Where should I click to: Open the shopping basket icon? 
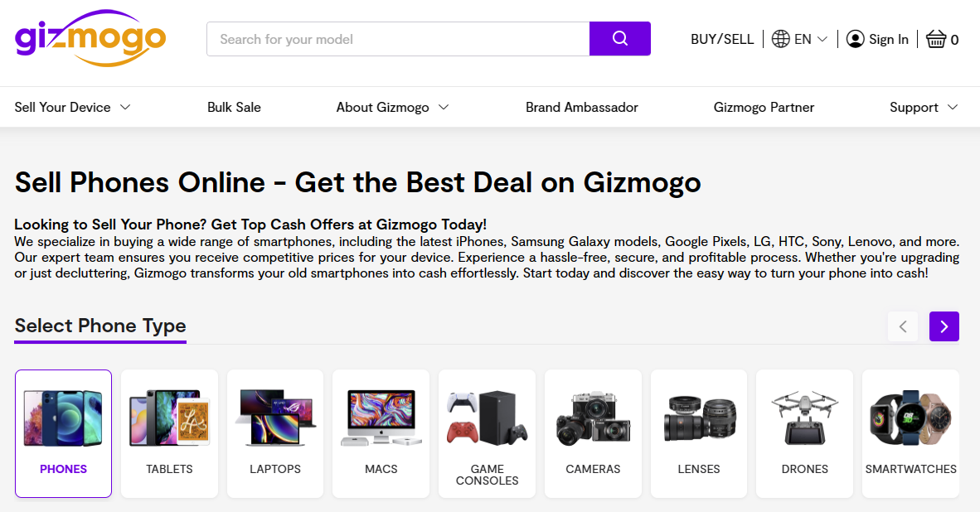936,39
